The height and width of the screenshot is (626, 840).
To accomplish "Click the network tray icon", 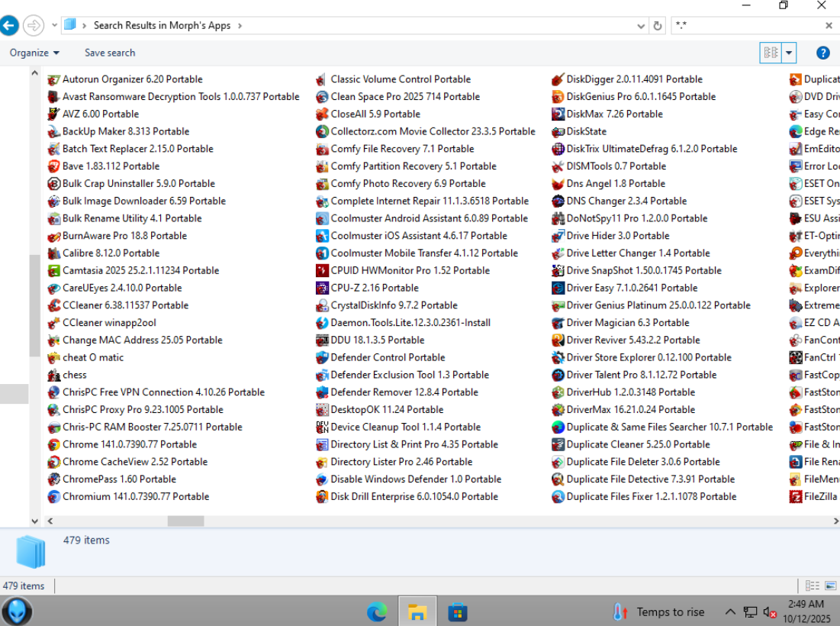I will pos(751,612).
